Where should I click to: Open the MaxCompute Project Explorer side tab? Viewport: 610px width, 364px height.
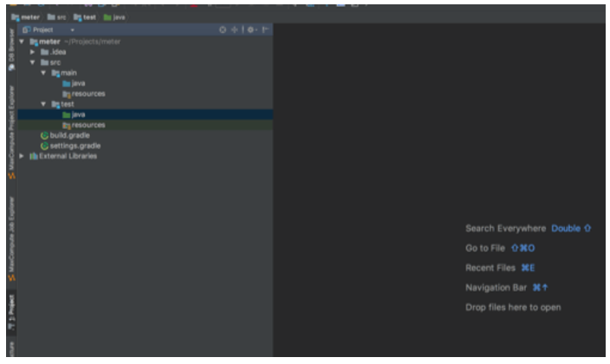point(11,133)
